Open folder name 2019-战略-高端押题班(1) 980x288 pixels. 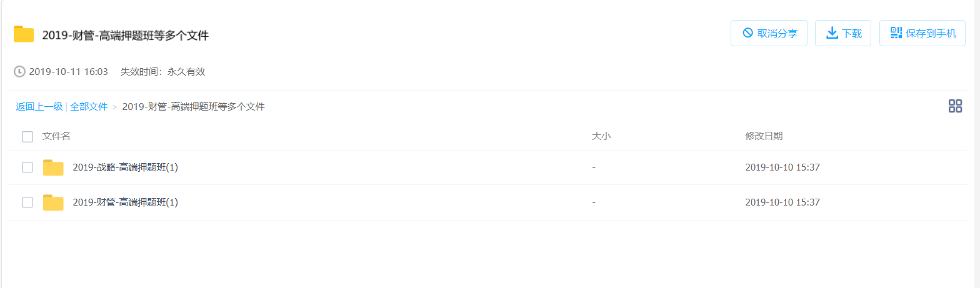(x=126, y=167)
